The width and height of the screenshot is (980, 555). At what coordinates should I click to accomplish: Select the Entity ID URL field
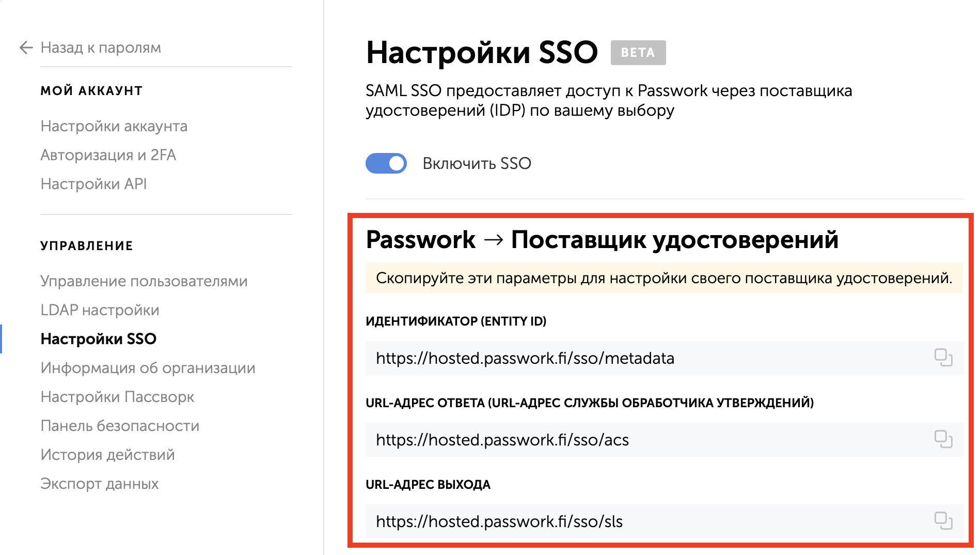coord(568,358)
